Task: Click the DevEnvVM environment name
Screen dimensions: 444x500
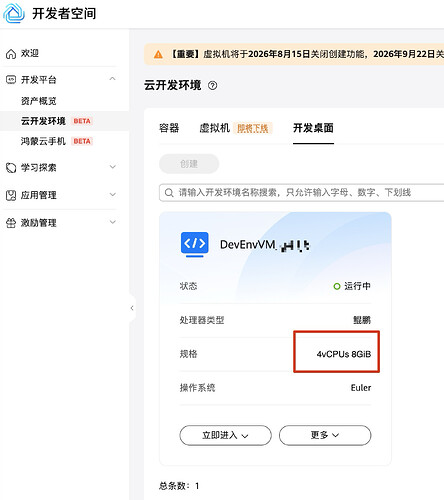Action: [x=265, y=245]
